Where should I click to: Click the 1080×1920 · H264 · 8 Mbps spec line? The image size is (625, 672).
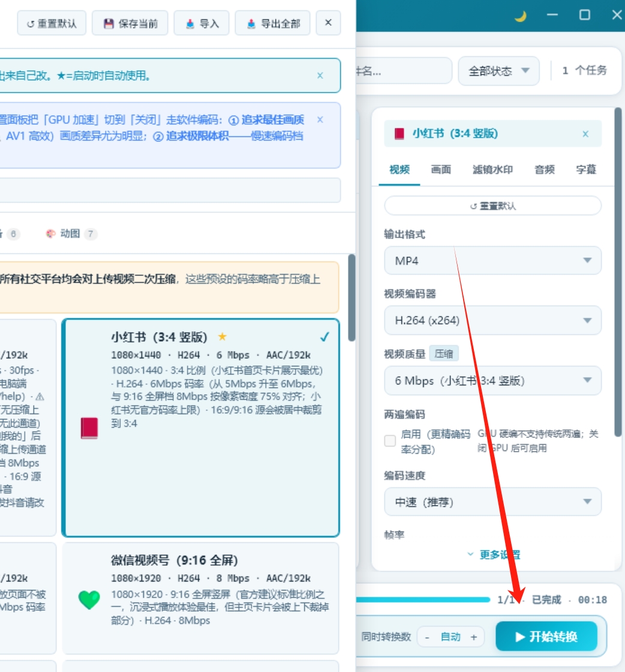coord(211,578)
